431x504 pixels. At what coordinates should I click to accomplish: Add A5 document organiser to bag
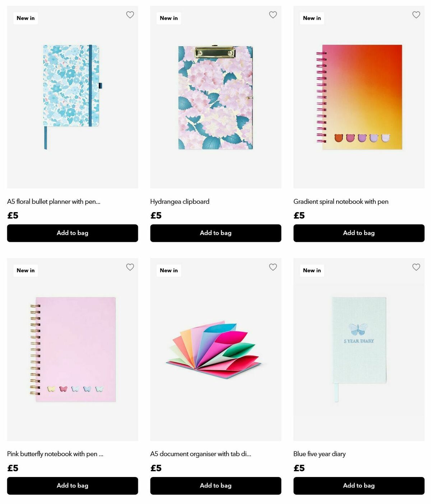tap(215, 486)
